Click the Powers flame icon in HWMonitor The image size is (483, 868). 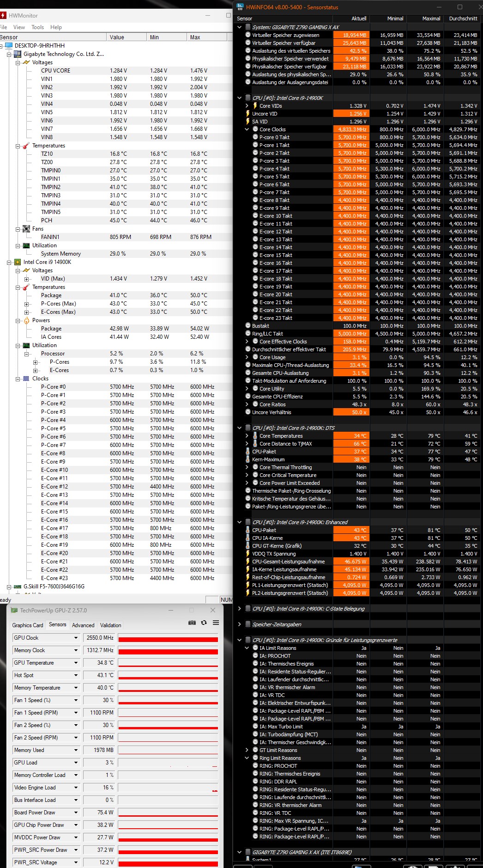pos(26,320)
